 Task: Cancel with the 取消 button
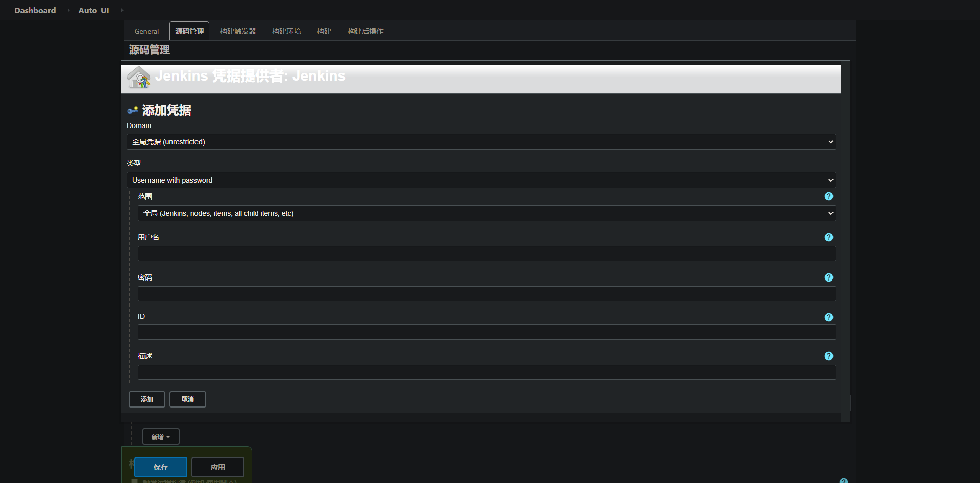click(x=188, y=399)
